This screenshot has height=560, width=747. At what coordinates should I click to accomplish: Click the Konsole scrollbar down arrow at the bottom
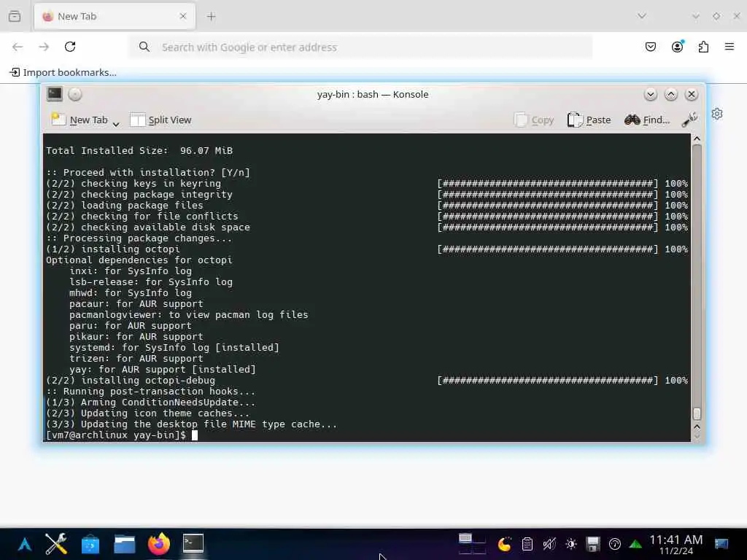point(697,436)
